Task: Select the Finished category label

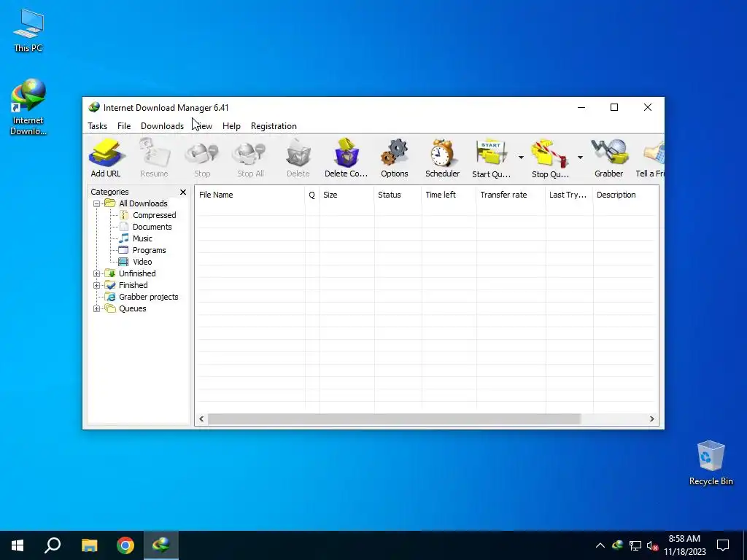Action: point(133,285)
